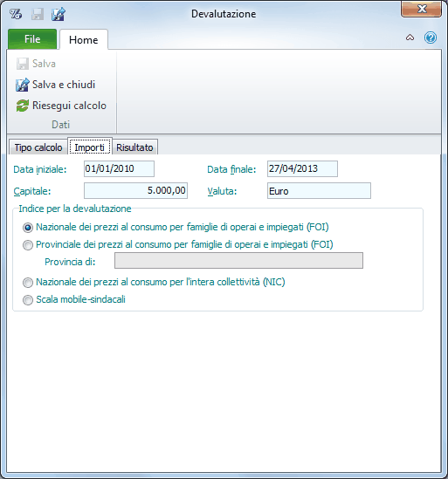
Task: Open help via blue question mark icon
Action: [x=431, y=38]
